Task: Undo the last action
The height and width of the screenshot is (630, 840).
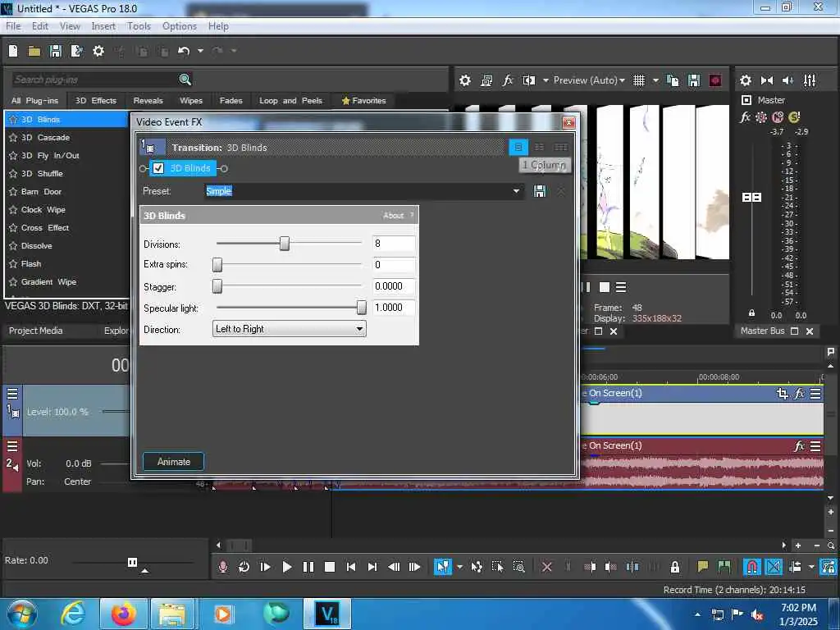Action: click(184, 51)
